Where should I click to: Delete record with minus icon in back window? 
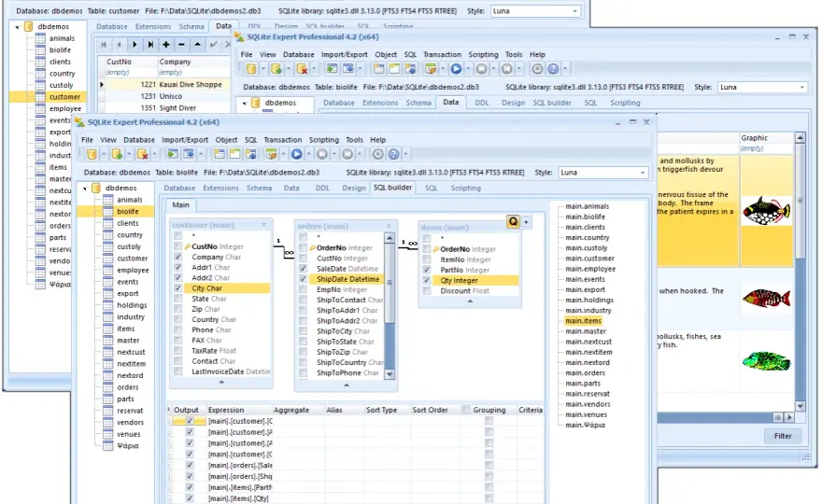click(181, 45)
